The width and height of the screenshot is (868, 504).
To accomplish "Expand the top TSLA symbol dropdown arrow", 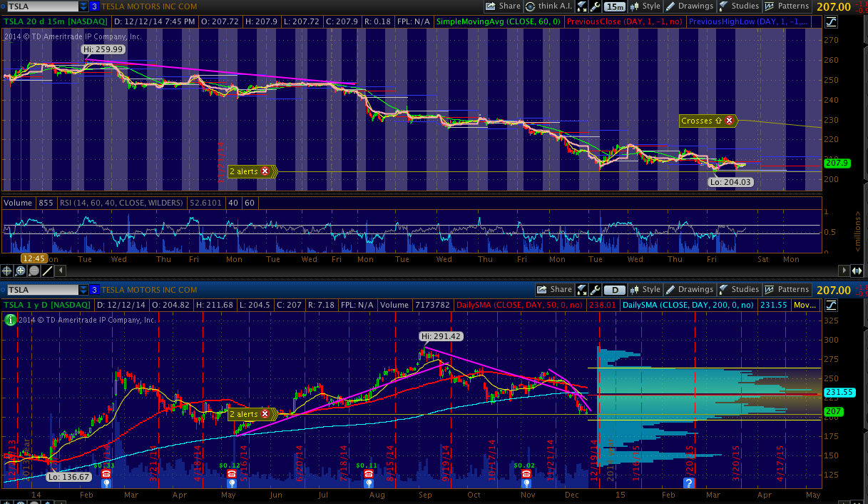I will [83, 6].
